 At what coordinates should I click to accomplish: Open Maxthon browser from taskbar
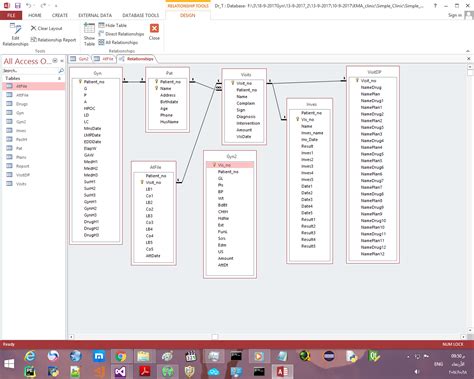(99, 356)
